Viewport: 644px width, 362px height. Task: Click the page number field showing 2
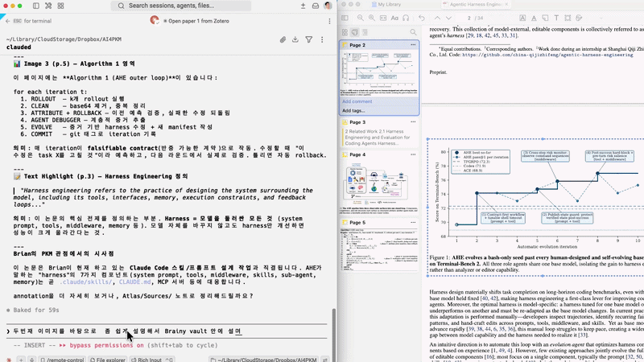(464, 18)
